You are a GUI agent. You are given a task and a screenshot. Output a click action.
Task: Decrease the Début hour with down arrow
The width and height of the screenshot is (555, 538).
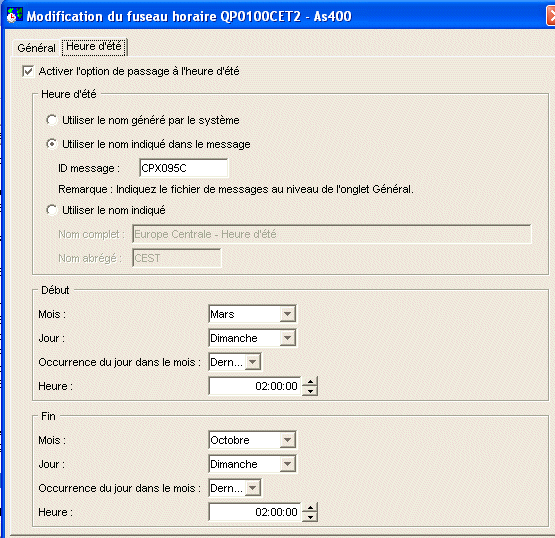point(310,391)
